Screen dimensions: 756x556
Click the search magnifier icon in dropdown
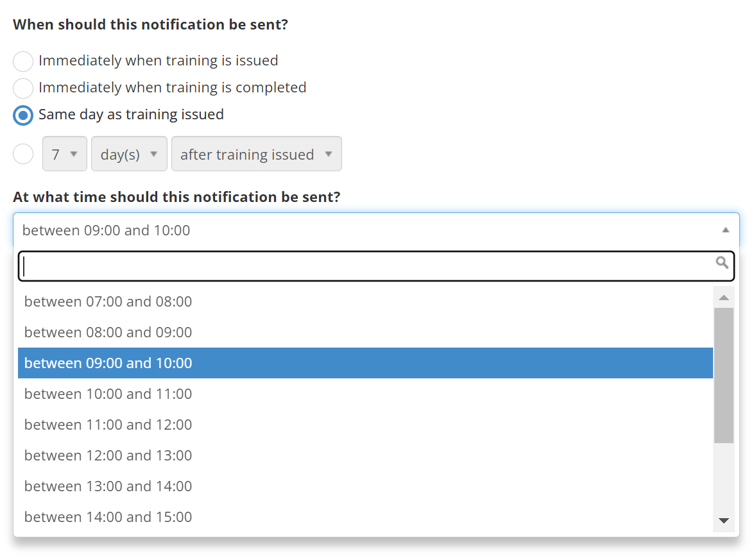pyautogui.click(x=722, y=262)
